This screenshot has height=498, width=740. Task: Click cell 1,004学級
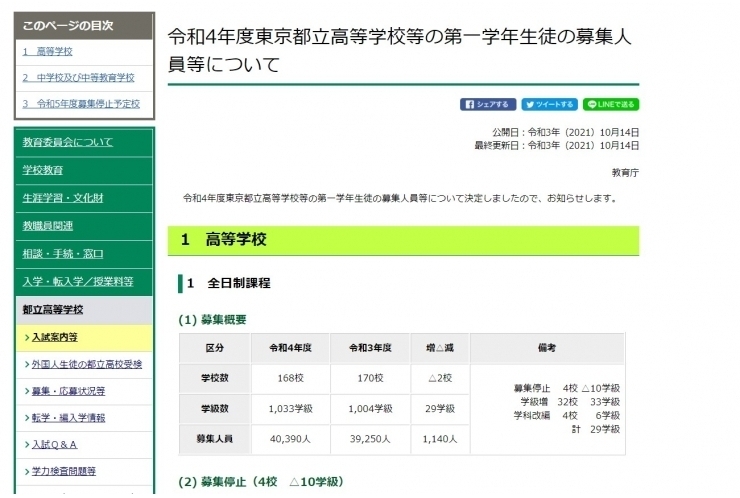click(370, 409)
